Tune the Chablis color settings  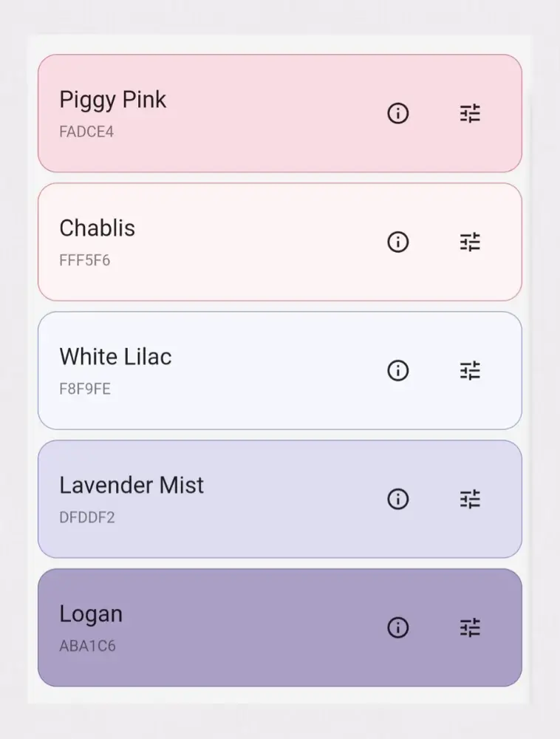pyautogui.click(x=470, y=242)
